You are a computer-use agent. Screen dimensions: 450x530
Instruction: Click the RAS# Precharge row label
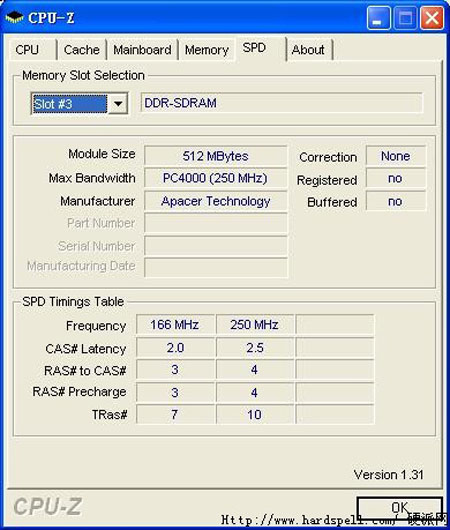(79, 392)
